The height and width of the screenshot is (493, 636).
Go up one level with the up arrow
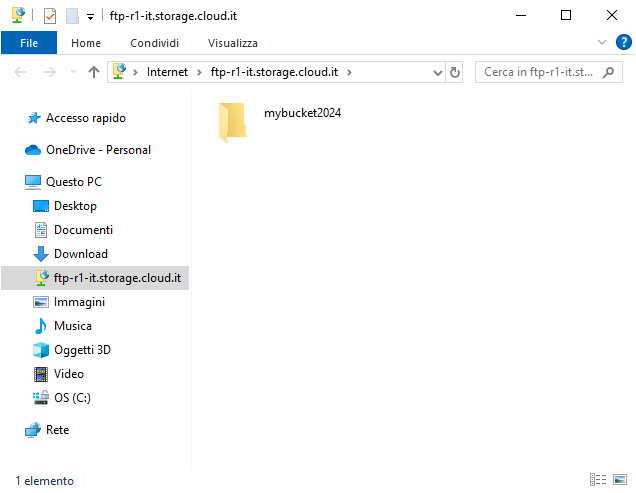click(94, 72)
